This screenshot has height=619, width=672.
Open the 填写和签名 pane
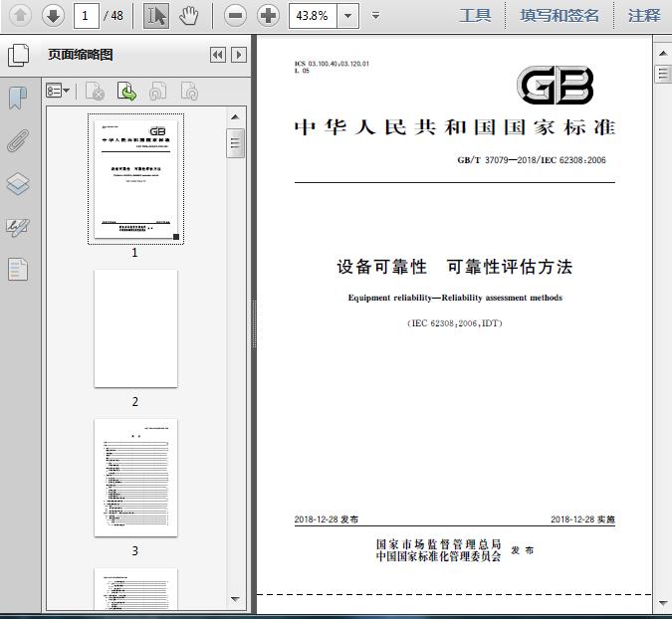click(x=560, y=15)
